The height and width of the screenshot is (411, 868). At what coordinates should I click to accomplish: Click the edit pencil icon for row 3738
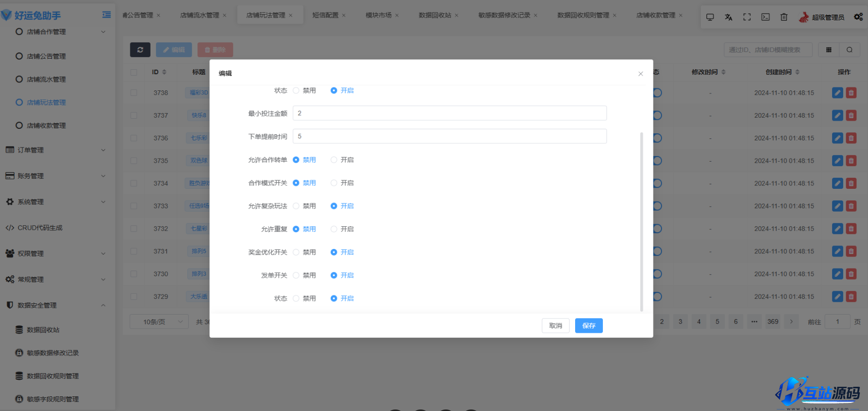[838, 93]
